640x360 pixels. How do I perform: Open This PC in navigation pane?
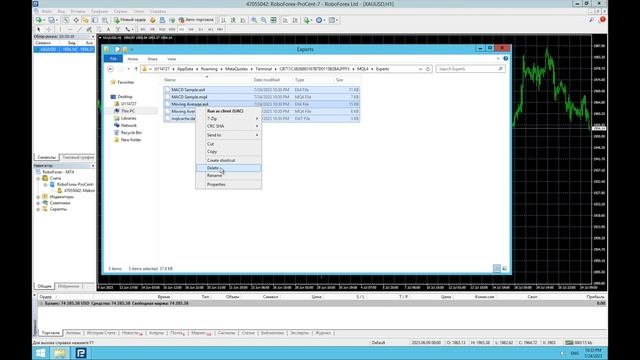click(x=128, y=111)
